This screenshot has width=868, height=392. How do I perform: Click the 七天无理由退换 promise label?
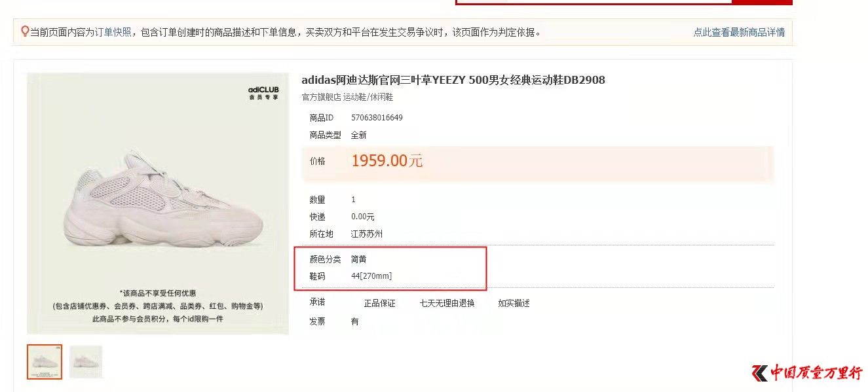pyautogui.click(x=447, y=304)
